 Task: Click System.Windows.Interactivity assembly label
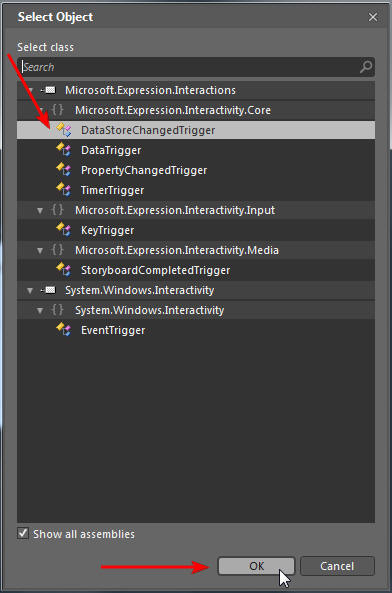[139, 290]
